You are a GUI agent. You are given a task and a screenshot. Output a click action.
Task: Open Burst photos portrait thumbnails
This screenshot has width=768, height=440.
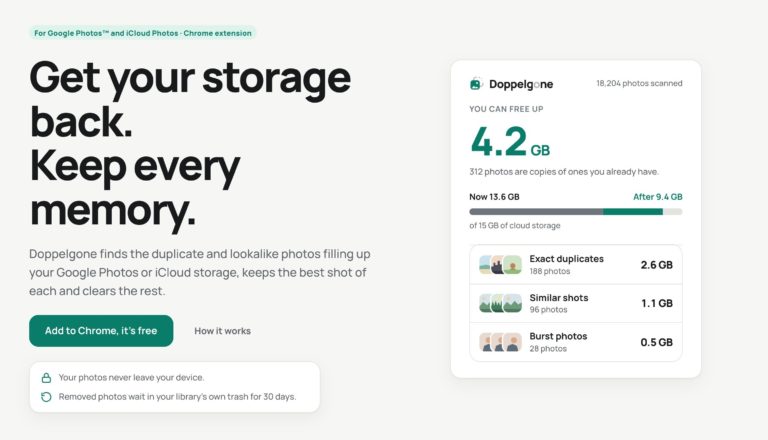pos(500,342)
